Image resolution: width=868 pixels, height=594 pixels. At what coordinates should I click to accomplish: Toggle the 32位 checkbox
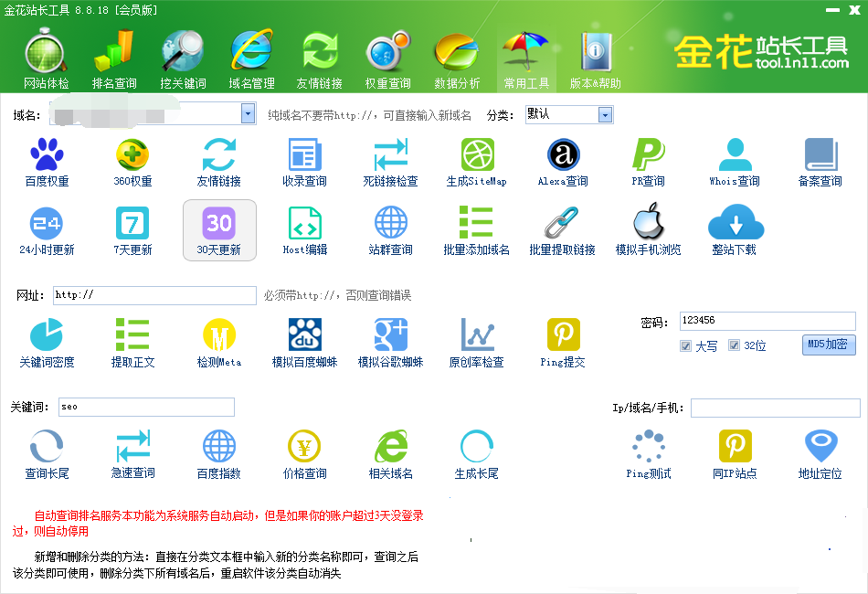coord(734,345)
